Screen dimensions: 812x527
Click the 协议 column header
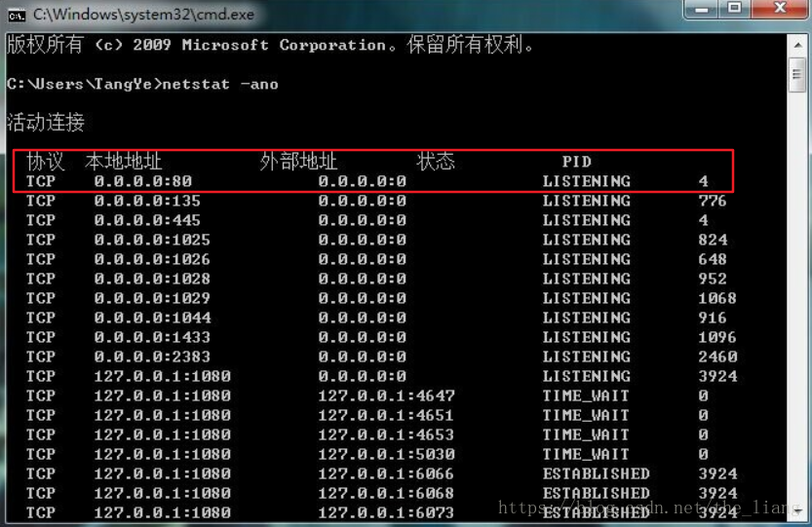pyautogui.click(x=45, y=162)
